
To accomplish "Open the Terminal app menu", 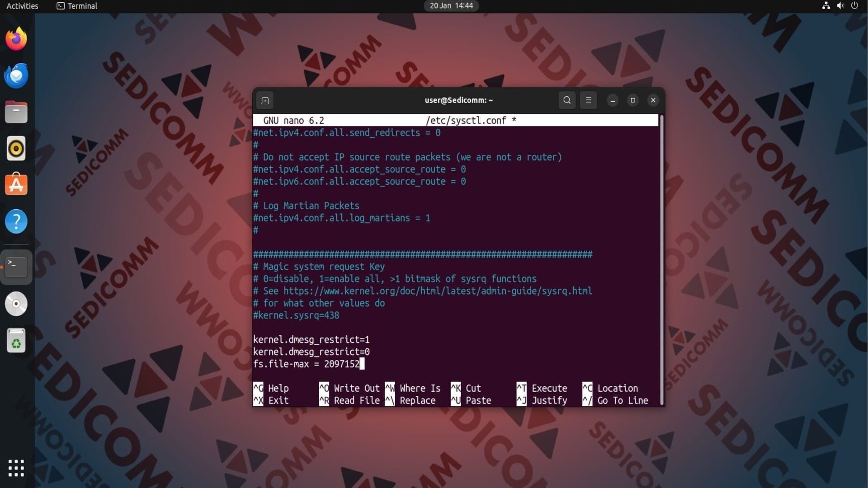I will [77, 6].
